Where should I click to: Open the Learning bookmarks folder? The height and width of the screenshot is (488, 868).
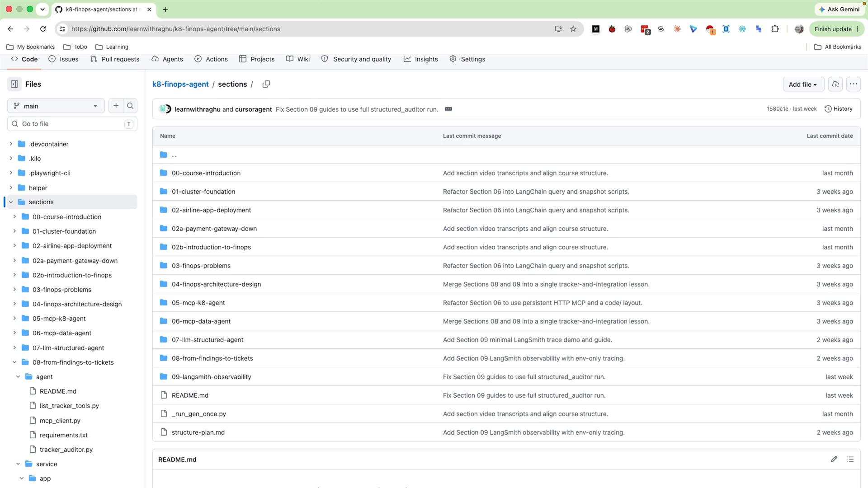point(112,47)
